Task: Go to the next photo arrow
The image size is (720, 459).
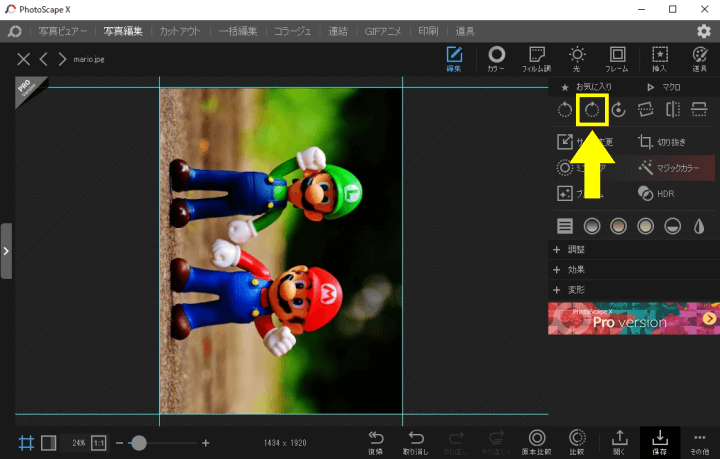Action: pos(62,59)
